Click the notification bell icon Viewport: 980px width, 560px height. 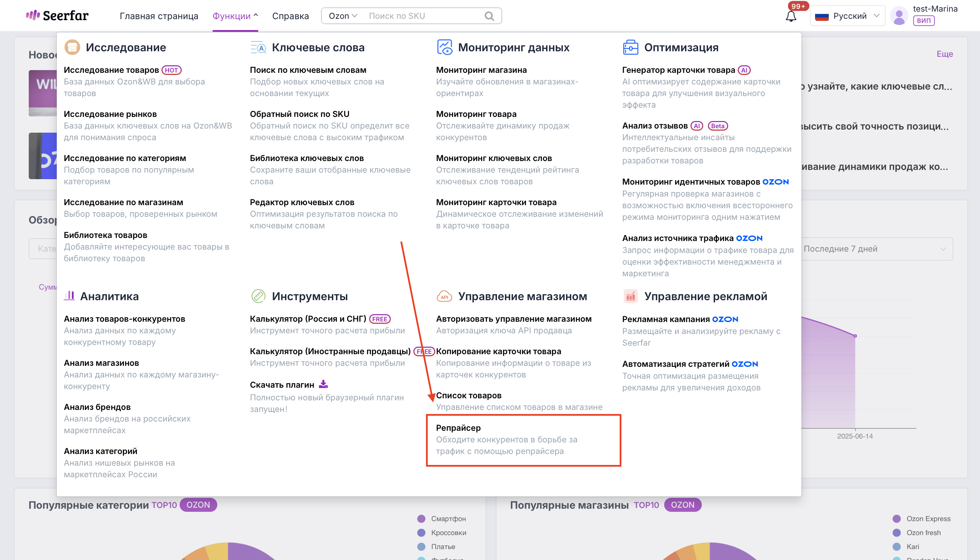tap(791, 16)
